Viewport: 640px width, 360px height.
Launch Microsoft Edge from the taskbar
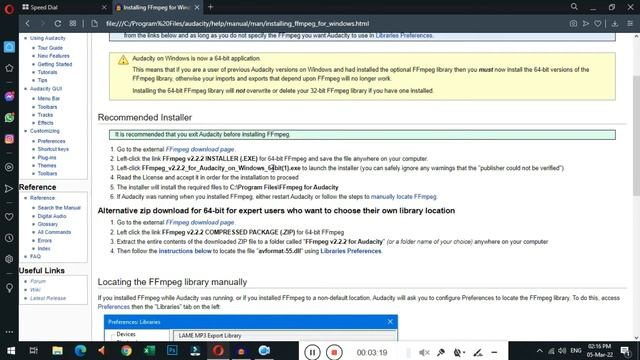80,351
